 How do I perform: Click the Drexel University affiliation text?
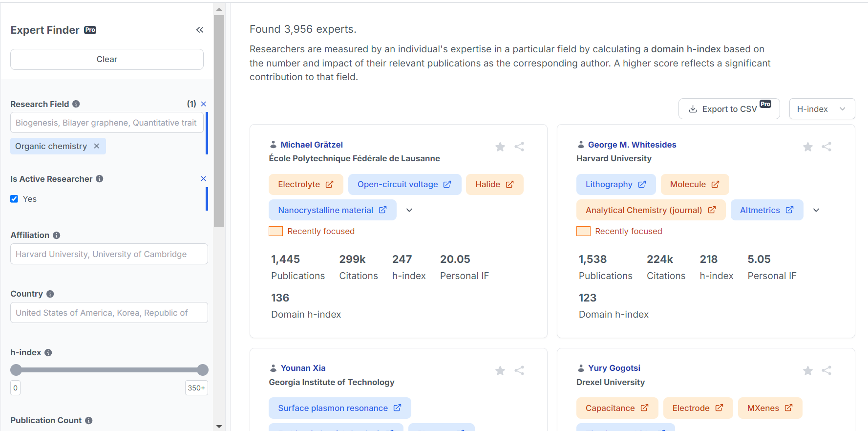(x=611, y=382)
